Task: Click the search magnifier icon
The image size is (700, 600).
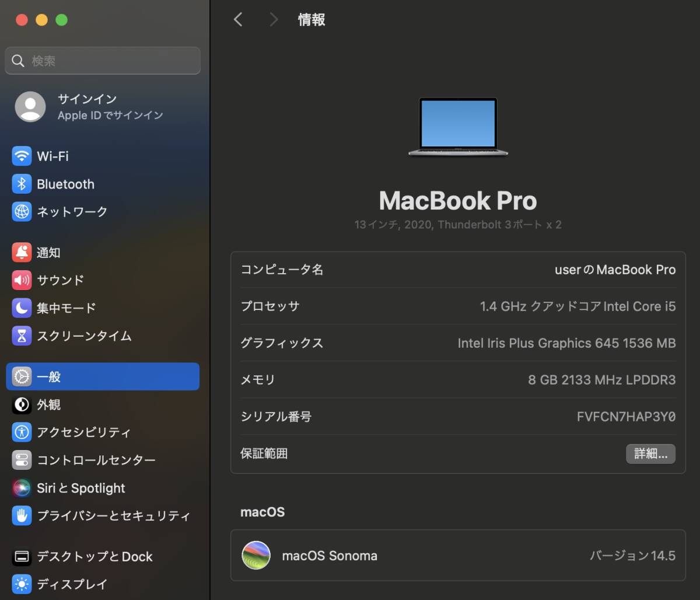Action: click(18, 61)
